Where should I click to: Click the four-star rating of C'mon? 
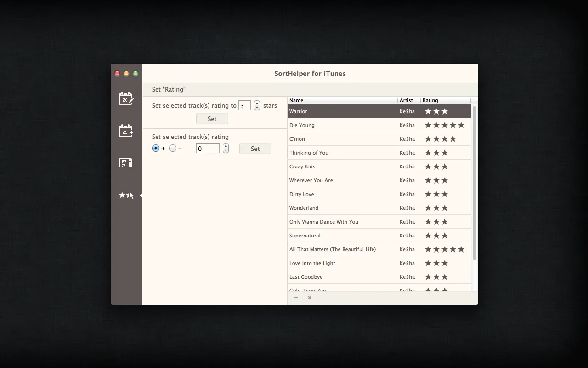point(441,139)
